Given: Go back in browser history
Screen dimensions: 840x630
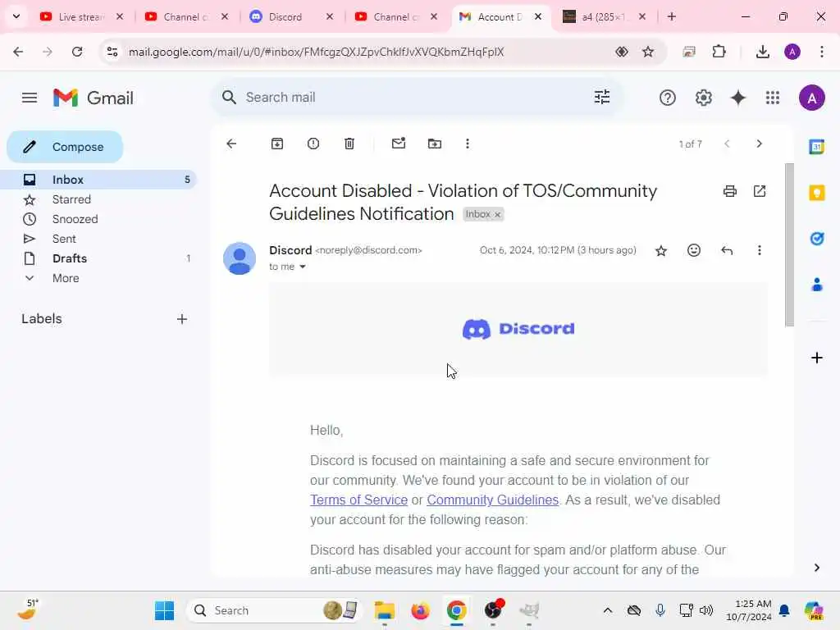Looking at the screenshot, I should tap(18, 52).
